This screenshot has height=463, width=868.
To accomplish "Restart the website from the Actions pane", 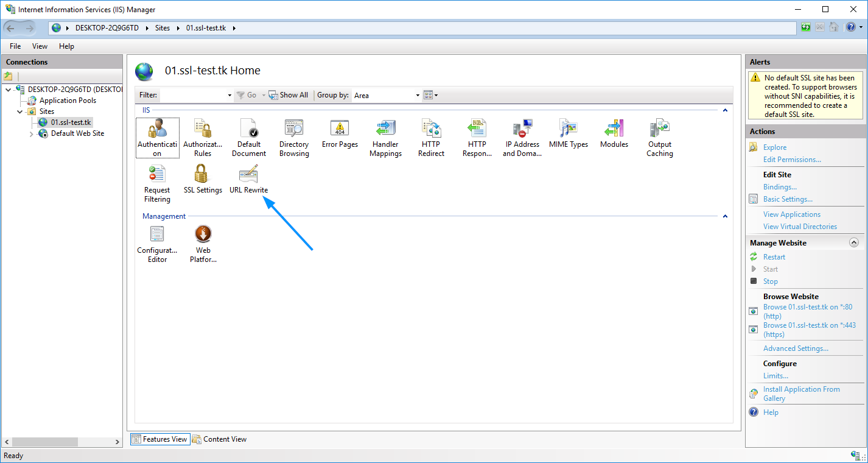I will pyautogui.click(x=773, y=256).
